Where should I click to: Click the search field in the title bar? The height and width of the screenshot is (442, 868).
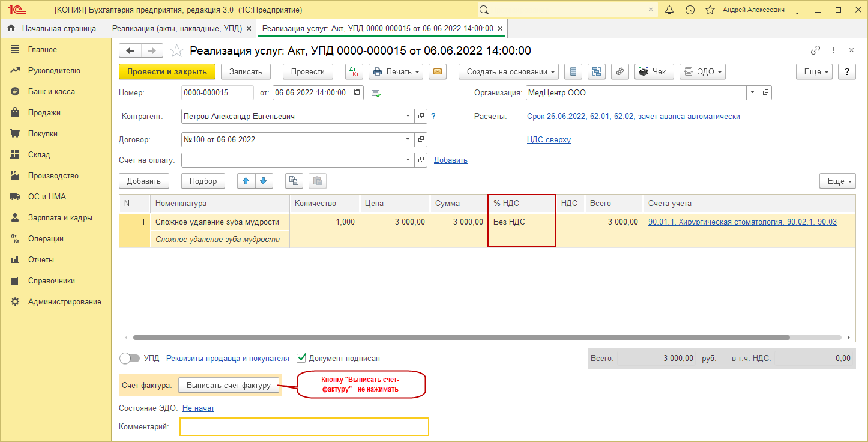(567, 10)
